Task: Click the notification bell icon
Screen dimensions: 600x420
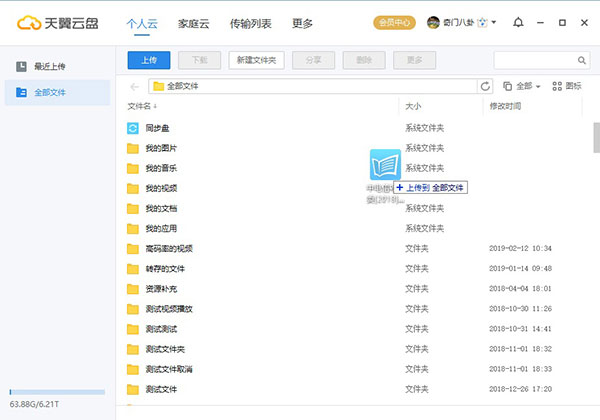Action: pyautogui.click(x=517, y=22)
